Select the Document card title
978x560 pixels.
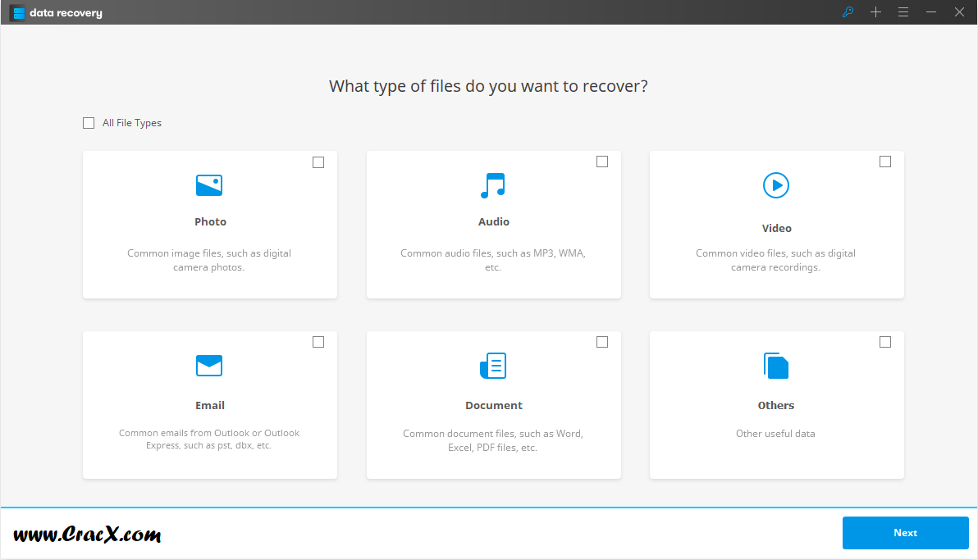pos(493,405)
